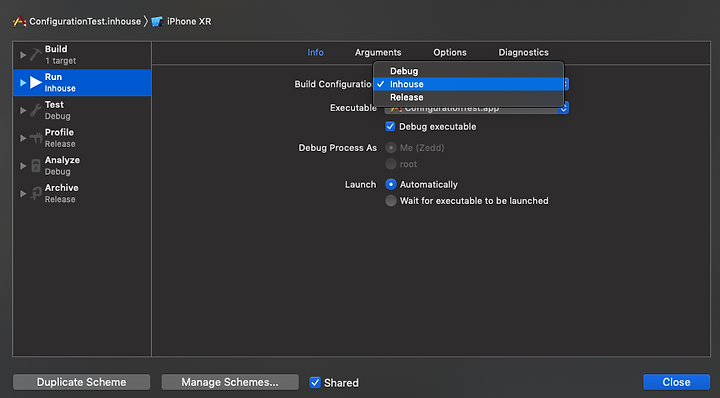Click the Run play icon

pos(36,83)
